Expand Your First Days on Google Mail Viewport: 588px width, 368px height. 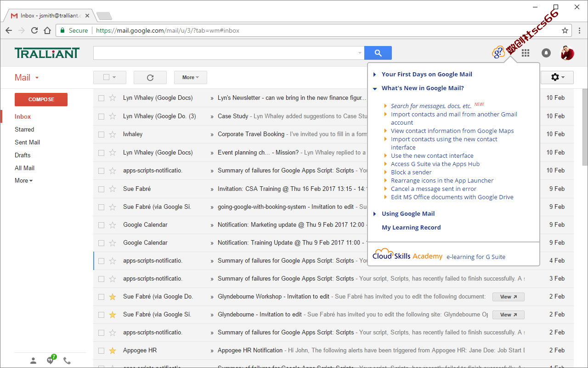(x=426, y=74)
